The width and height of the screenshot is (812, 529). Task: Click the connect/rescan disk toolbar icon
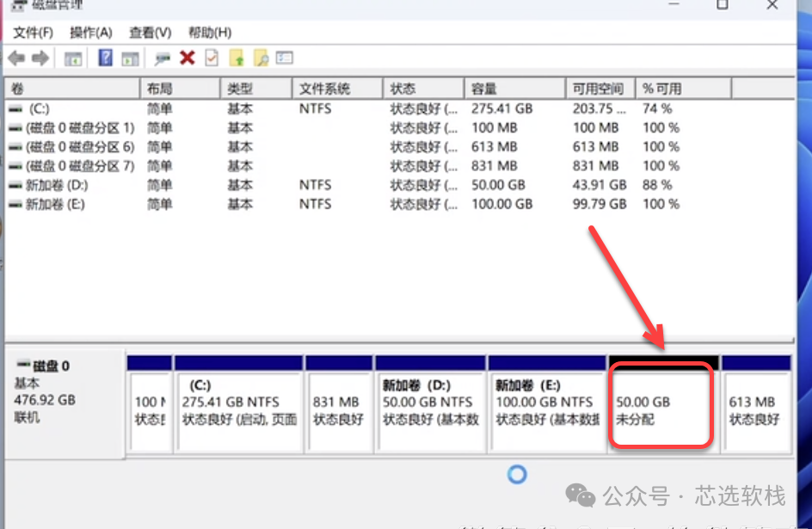tap(162, 58)
